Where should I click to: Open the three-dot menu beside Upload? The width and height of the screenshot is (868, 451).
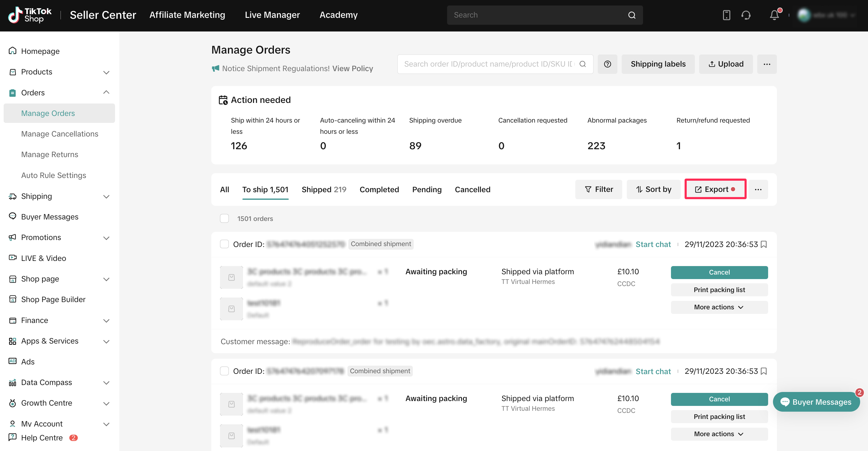pyautogui.click(x=767, y=64)
